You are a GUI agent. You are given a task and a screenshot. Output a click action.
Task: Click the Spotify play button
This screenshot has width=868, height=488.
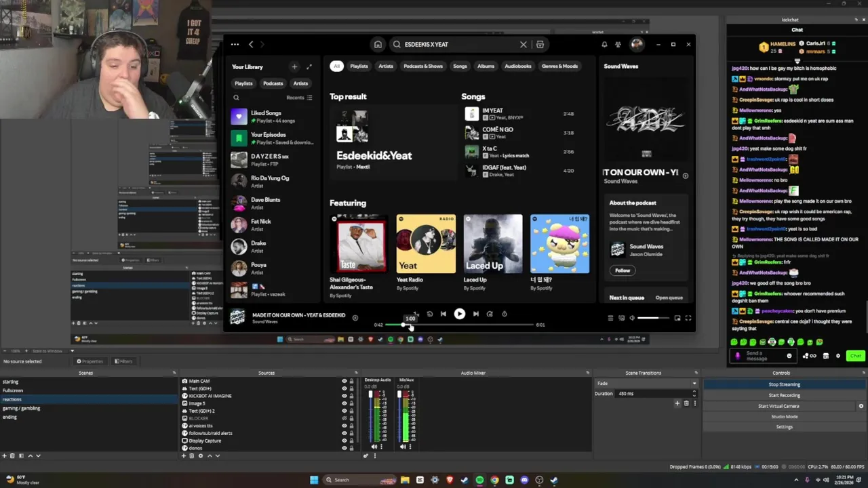tap(459, 314)
